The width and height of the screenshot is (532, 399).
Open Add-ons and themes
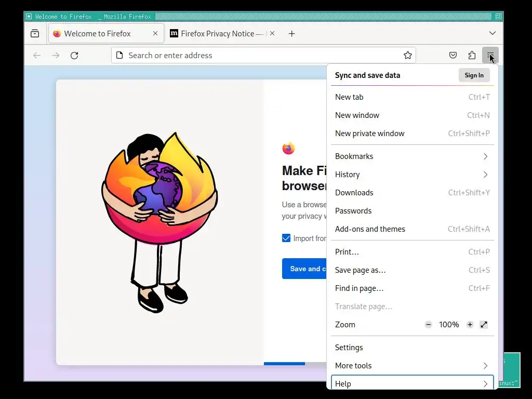[412, 229]
